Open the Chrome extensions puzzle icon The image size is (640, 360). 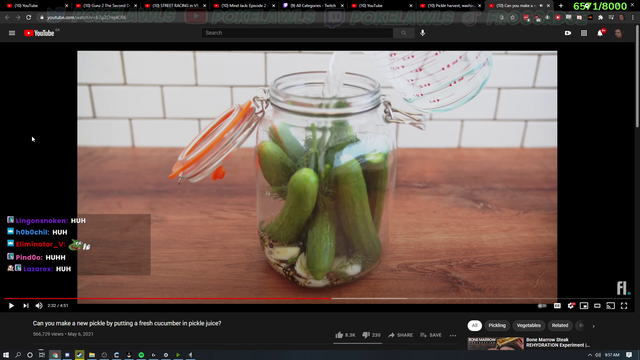(x=600, y=18)
